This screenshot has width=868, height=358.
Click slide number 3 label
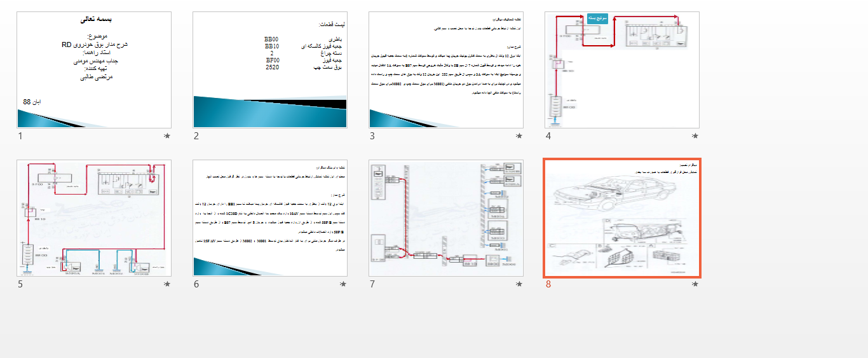372,136
